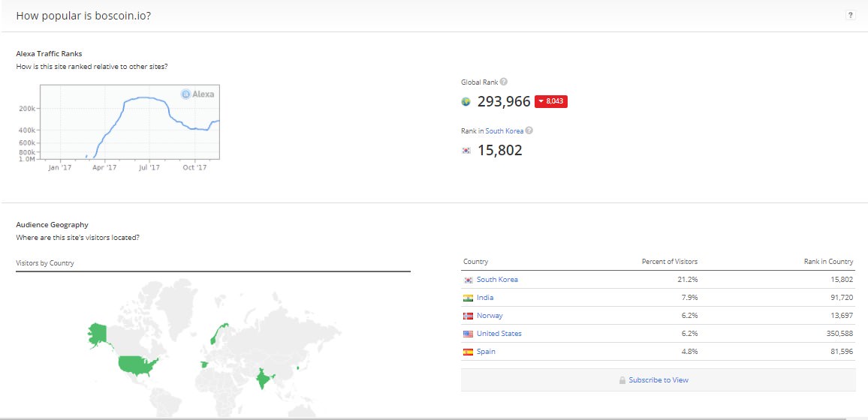Click the India flag in country table

tap(469, 298)
